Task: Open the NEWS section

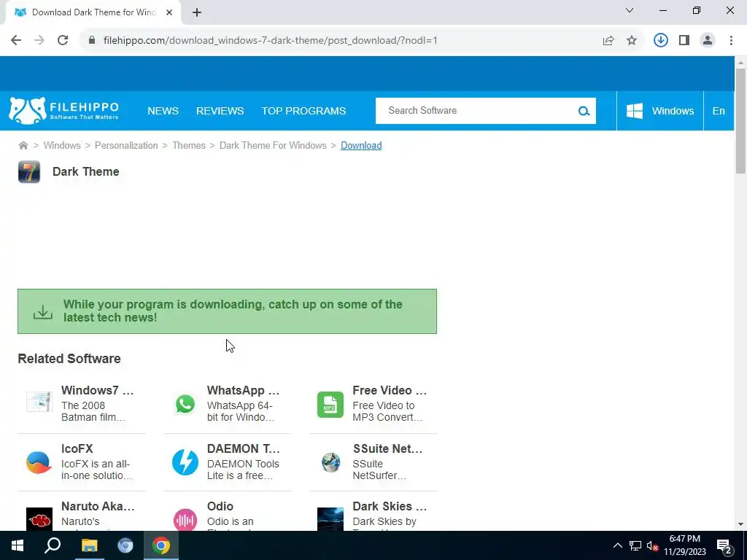Action: click(x=163, y=111)
